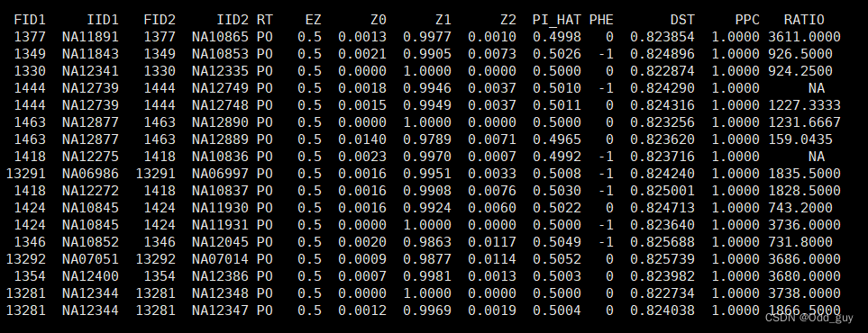
Task: Click RATIO value 926.5000
Action: click(x=800, y=55)
